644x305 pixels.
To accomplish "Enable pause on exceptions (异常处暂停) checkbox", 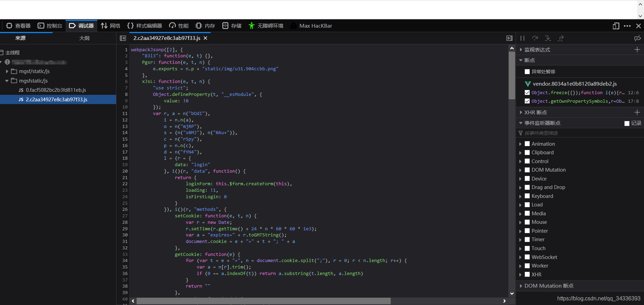I will (x=527, y=72).
